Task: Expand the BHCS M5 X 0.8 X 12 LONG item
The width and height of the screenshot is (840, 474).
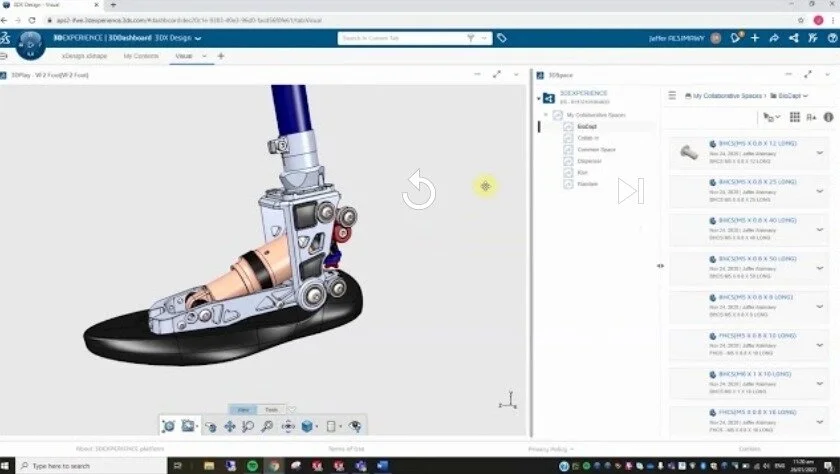Action: point(820,153)
